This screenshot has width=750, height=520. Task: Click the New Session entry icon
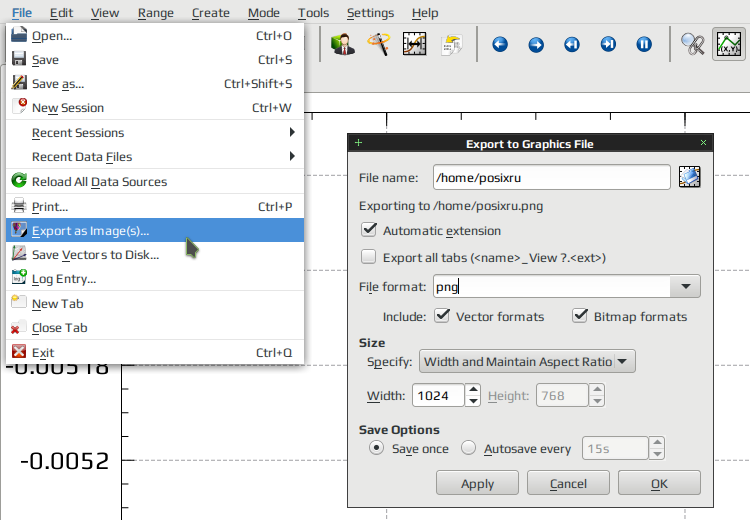[x=19, y=107]
